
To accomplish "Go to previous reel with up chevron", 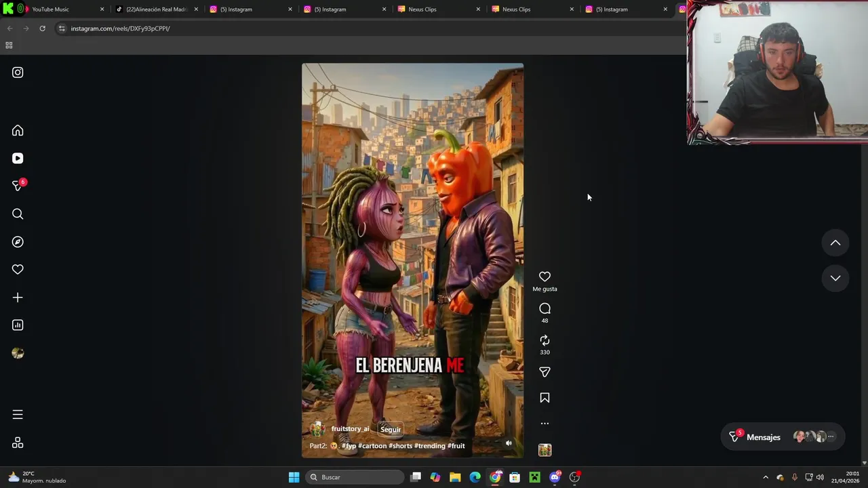I will coord(835,243).
